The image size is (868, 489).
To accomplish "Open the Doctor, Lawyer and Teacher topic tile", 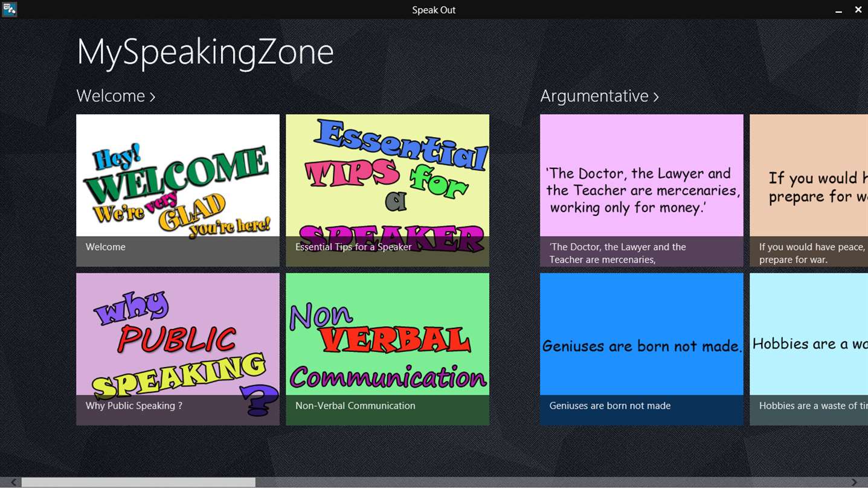I will click(641, 190).
